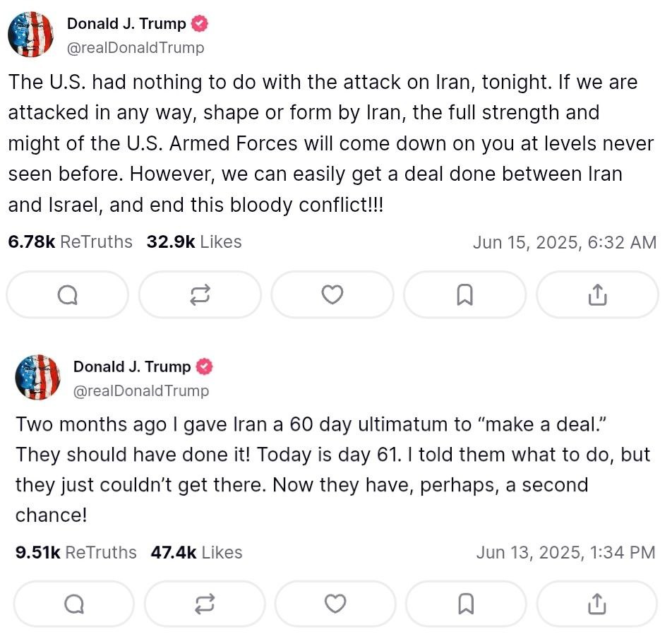Reply to the Jun 13 post
Screen dimensions: 672x639
coord(74,604)
